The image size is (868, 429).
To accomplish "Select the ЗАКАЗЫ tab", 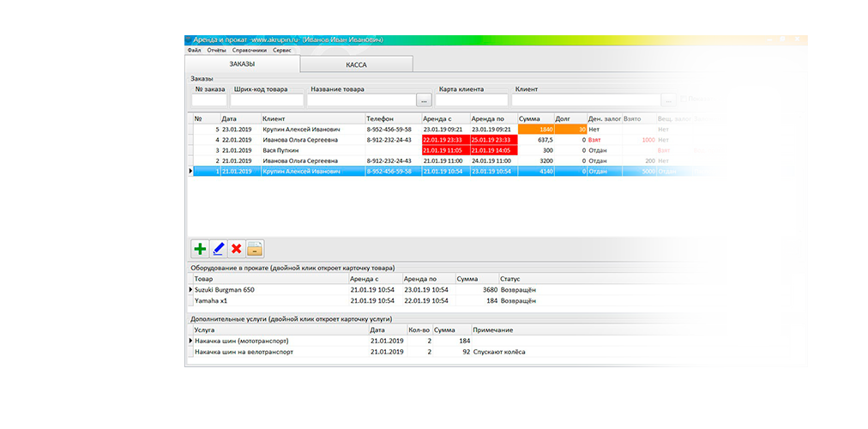I will pyautogui.click(x=243, y=64).
